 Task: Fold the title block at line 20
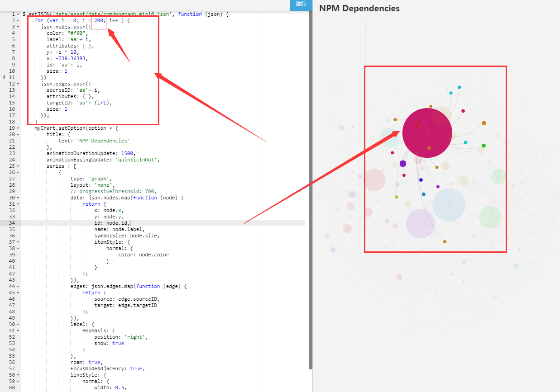coord(18,134)
